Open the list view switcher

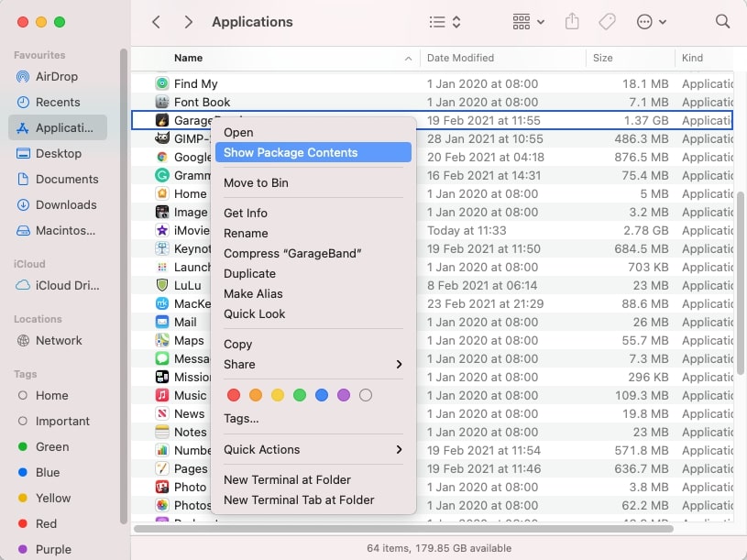pyautogui.click(x=445, y=22)
